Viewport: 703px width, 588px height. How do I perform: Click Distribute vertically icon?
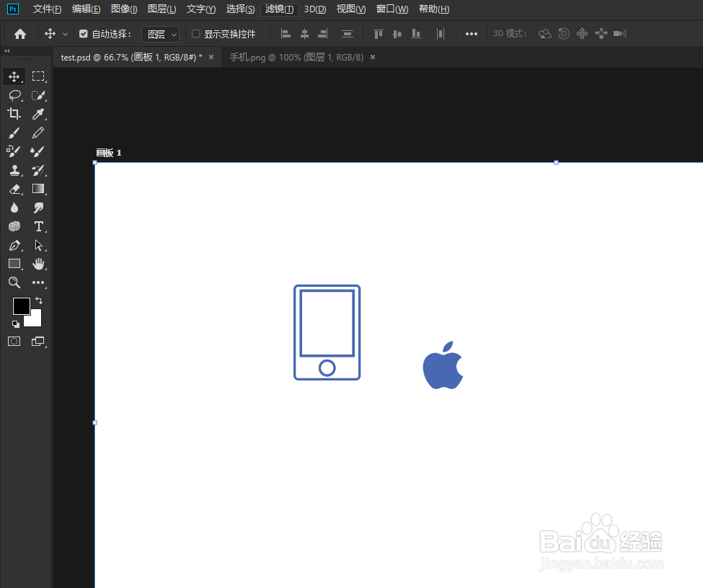click(x=348, y=34)
